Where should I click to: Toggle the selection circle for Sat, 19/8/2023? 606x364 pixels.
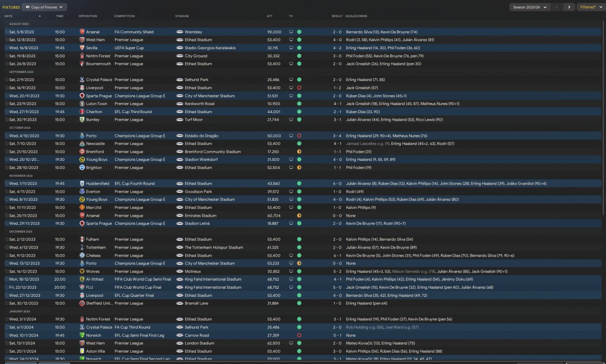(7, 56)
